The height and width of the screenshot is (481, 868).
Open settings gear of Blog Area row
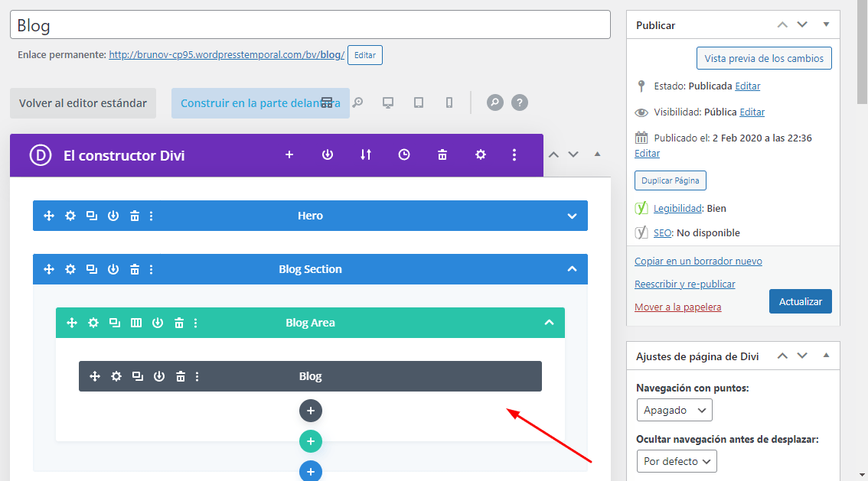(93, 323)
